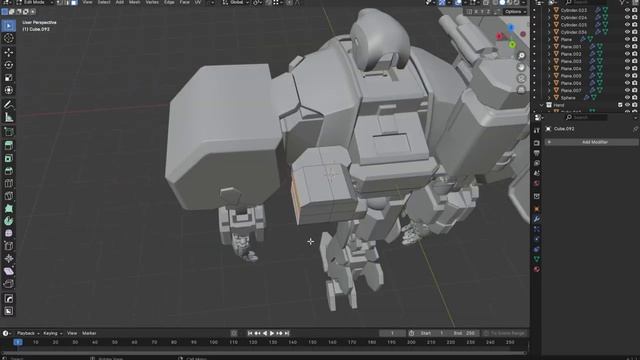Select the Annotate tool
Screen dimensions: 640x360
click(9, 105)
